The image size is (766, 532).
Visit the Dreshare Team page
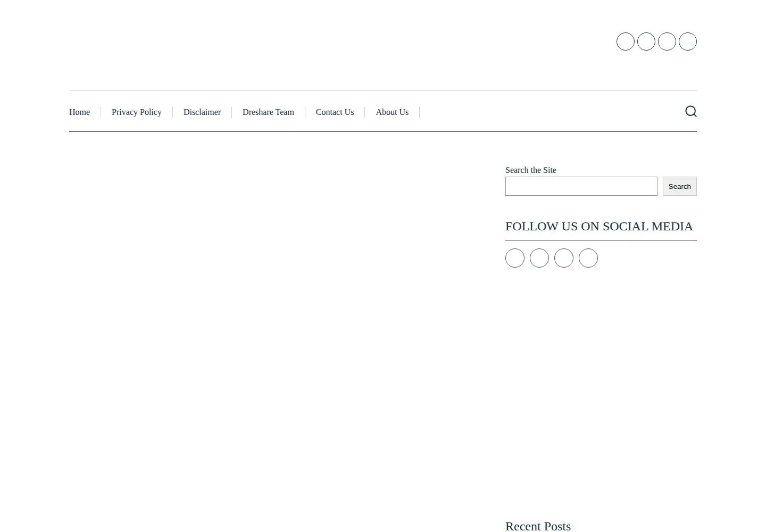[x=268, y=112]
